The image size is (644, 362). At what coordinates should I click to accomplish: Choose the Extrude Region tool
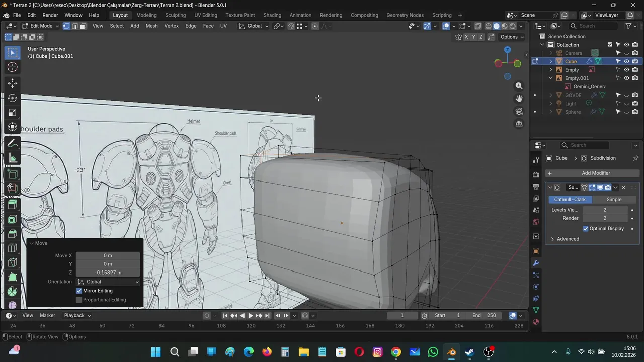13,205
